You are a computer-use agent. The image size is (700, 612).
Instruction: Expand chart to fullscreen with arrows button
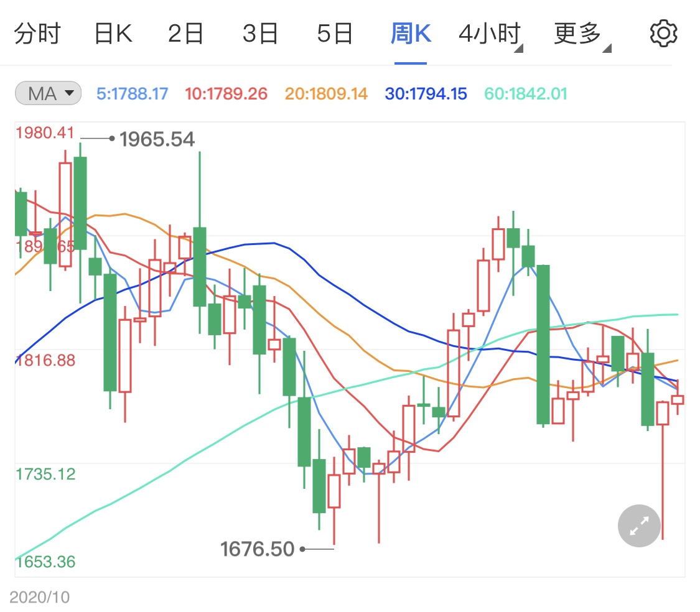coord(639,526)
